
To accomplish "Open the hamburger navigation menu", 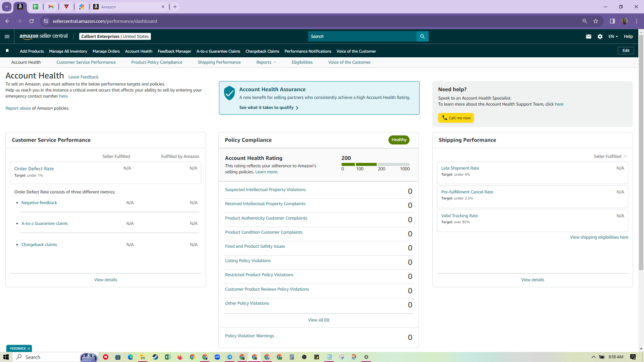I will click(x=7, y=37).
